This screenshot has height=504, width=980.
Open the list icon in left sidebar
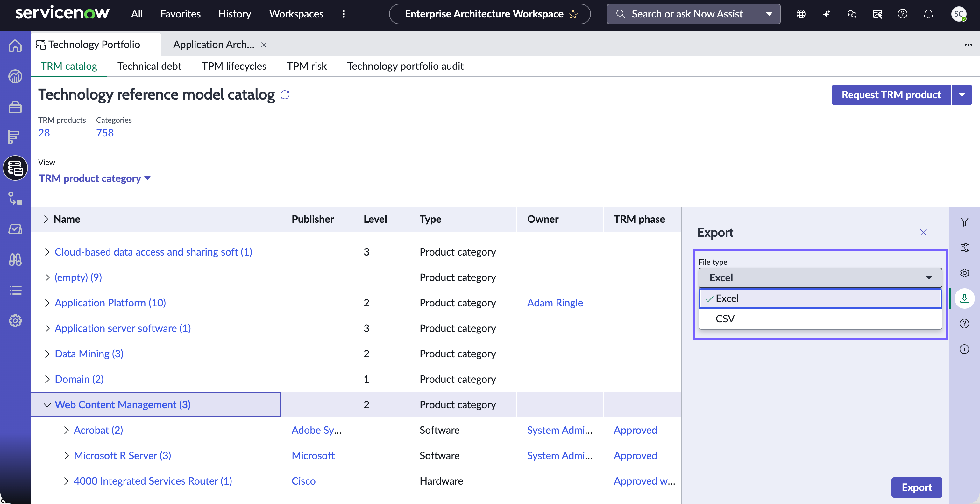[x=15, y=290]
